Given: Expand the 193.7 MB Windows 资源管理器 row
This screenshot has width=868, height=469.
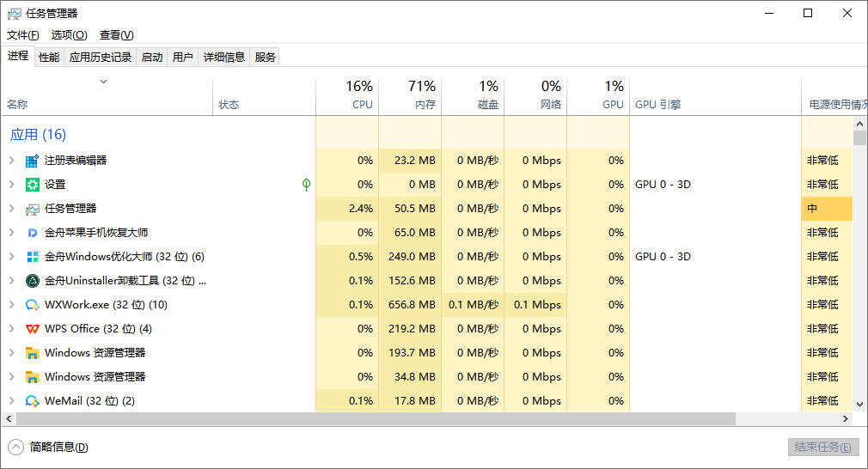Looking at the screenshot, I should coord(12,353).
